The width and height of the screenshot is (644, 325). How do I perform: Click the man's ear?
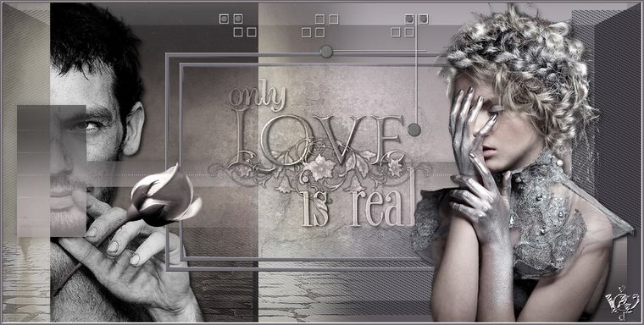pyautogui.click(x=134, y=129)
